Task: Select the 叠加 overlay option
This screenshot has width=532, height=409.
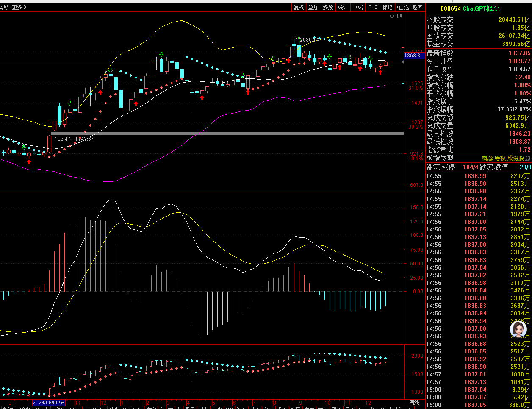Action: [313, 7]
